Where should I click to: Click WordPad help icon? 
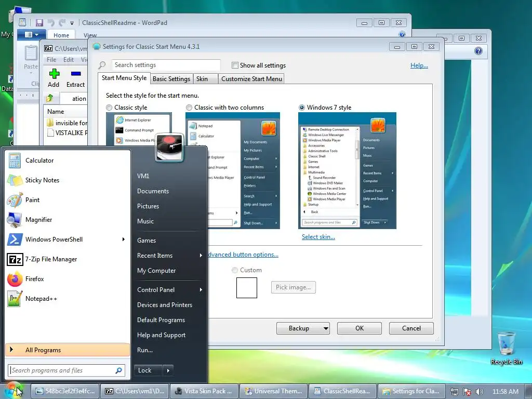tap(402, 34)
